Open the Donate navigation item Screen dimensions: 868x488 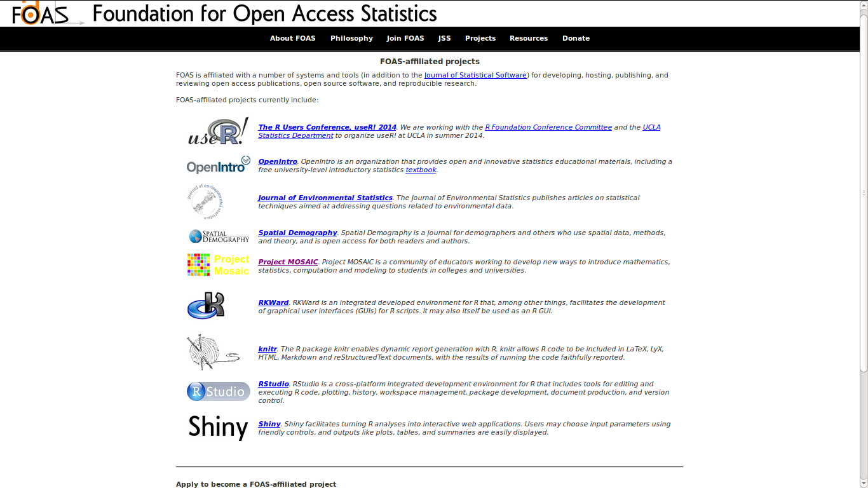[576, 38]
